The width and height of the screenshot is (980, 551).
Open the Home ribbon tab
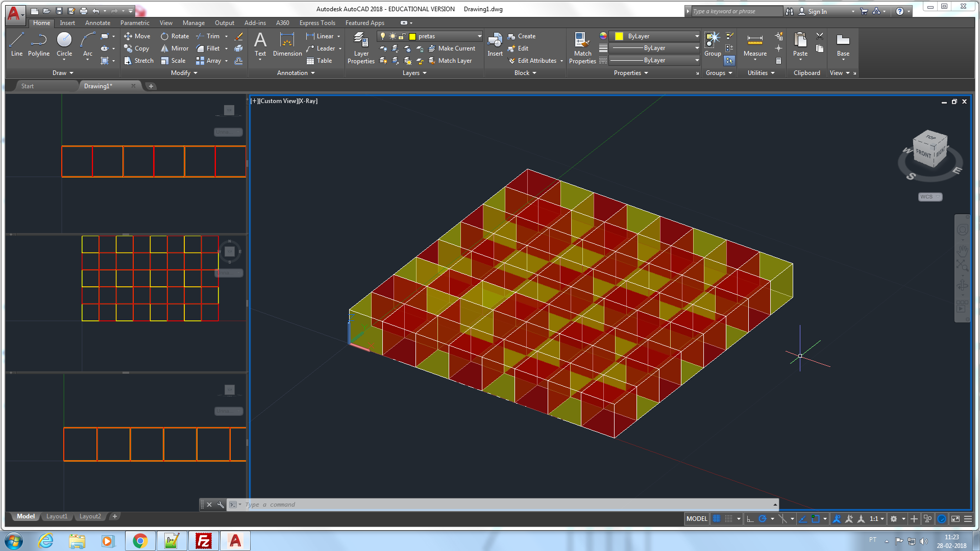(42, 22)
